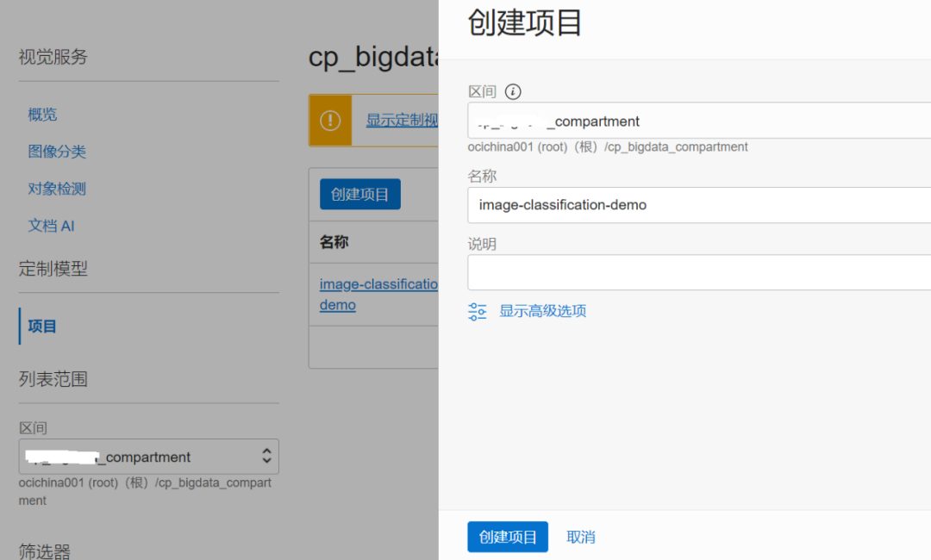This screenshot has width=931, height=560.
Task: Open the image-classification-demo project link
Action: coord(378,295)
